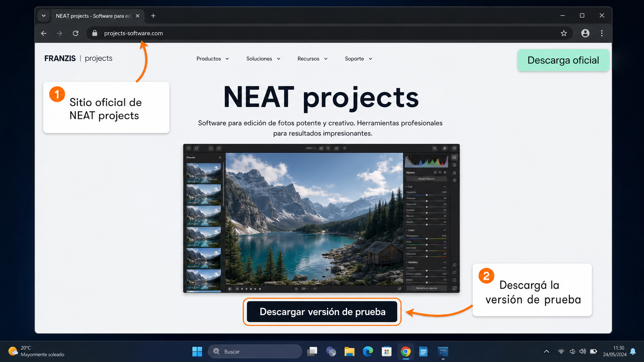Click the star rating in preview footer
Viewport: 644px width, 362px height.
(x=251, y=289)
